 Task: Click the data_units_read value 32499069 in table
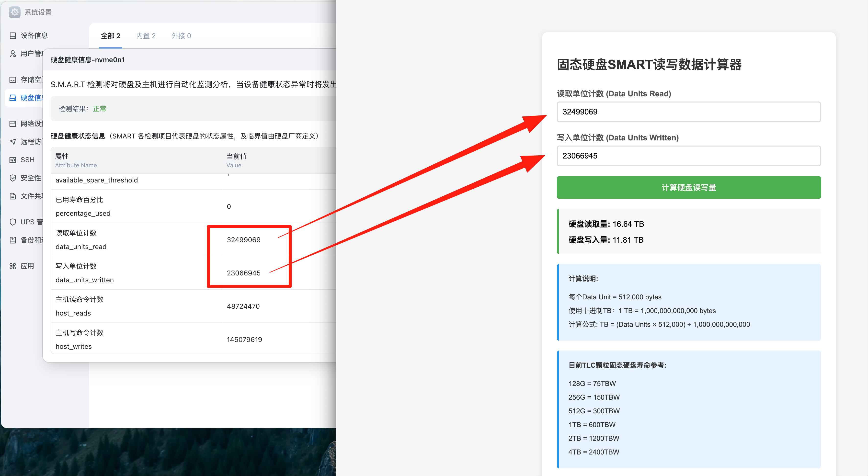(244, 240)
